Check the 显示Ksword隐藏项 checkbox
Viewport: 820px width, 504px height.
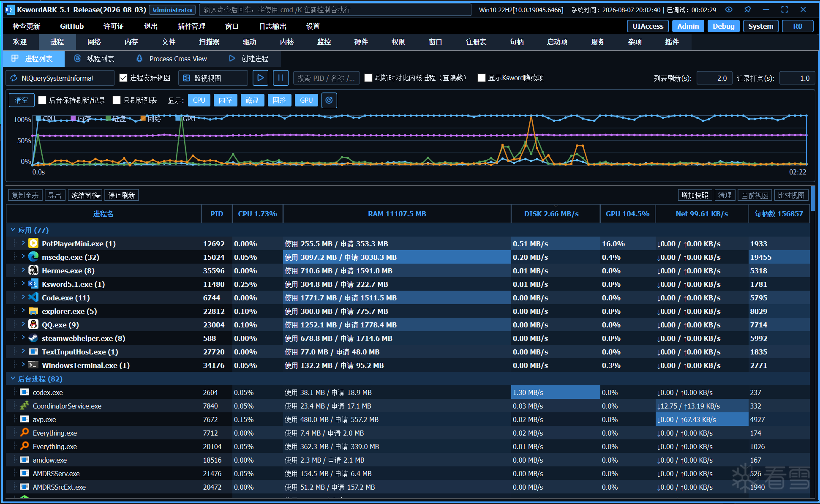pos(482,78)
